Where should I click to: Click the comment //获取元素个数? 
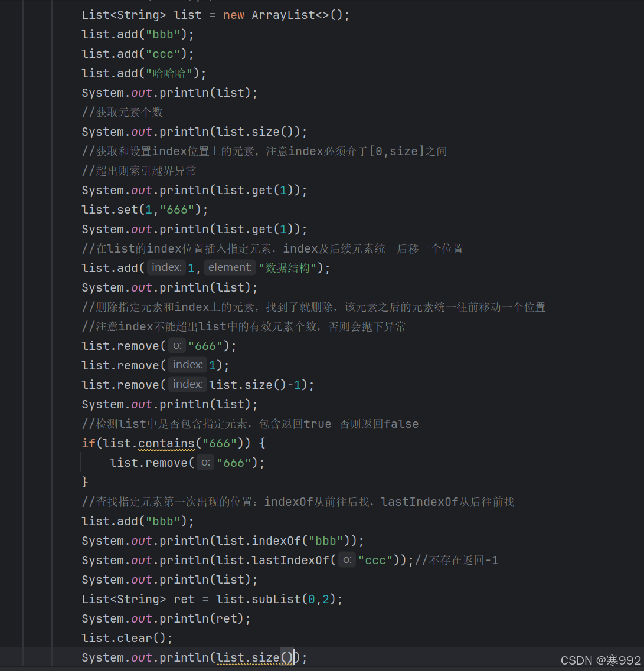point(122,112)
